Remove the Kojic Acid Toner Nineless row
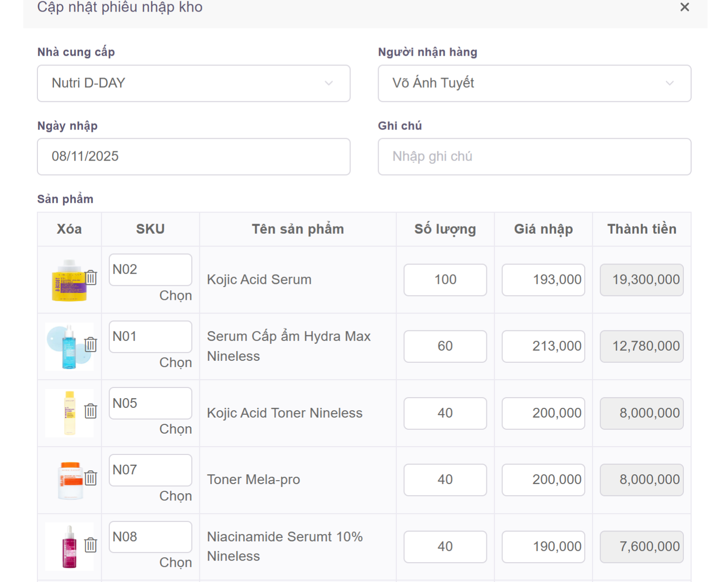728x582 pixels. point(91,411)
